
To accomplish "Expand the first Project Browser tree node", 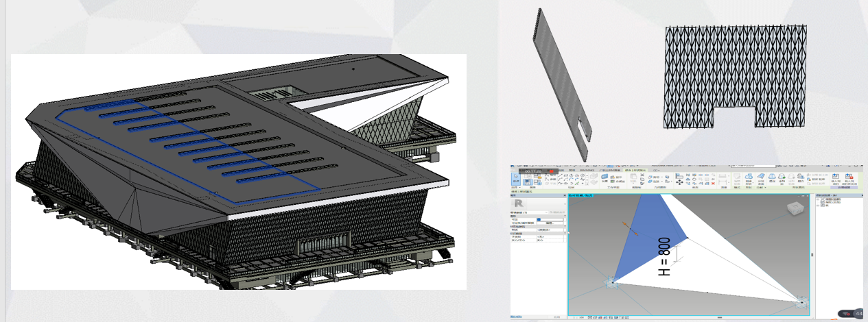I will [x=818, y=199].
